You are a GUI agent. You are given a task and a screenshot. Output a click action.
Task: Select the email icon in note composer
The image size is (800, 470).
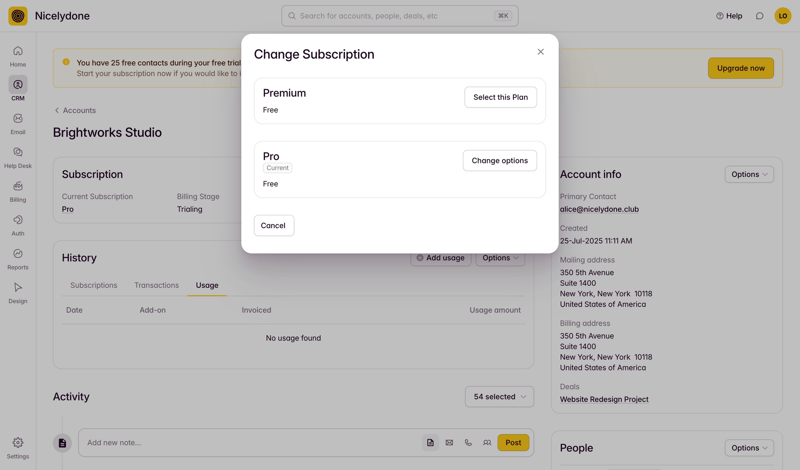click(x=449, y=442)
